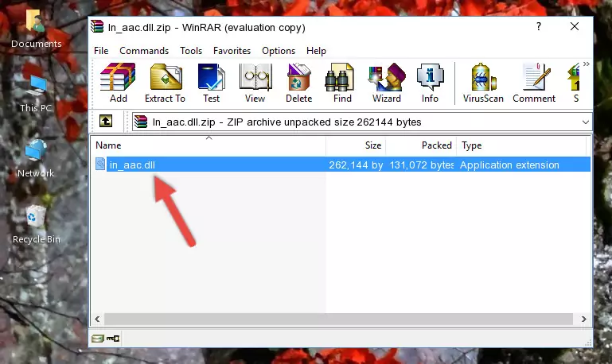This screenshot has width=612, height=364.
Task: Open the View file tool
Action: pyautogui.click(x=255, y=83)
